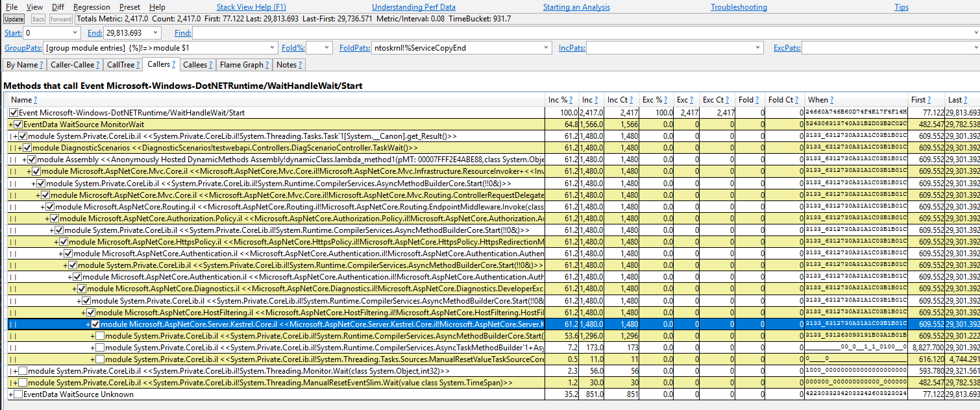Open the Troubleshooting help link
Viewport: 980px width, 410px height.
tap(739, 7)
